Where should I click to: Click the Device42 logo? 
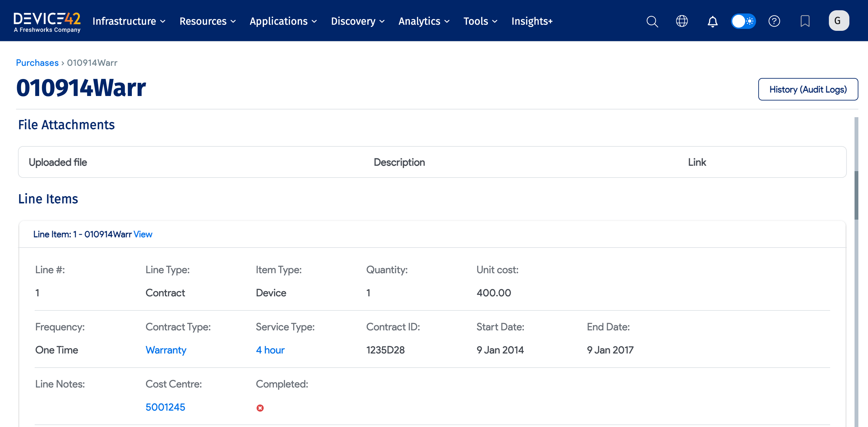47,22
